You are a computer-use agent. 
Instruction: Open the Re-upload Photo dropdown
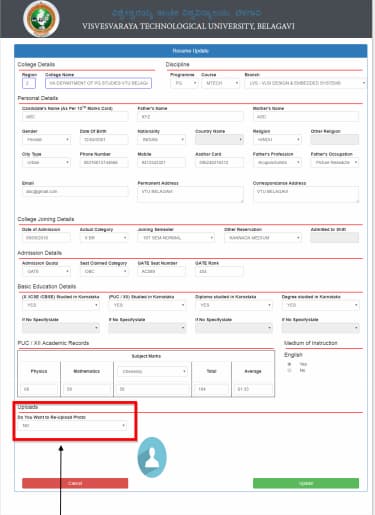pyautogui.click(x=72, y=426)
